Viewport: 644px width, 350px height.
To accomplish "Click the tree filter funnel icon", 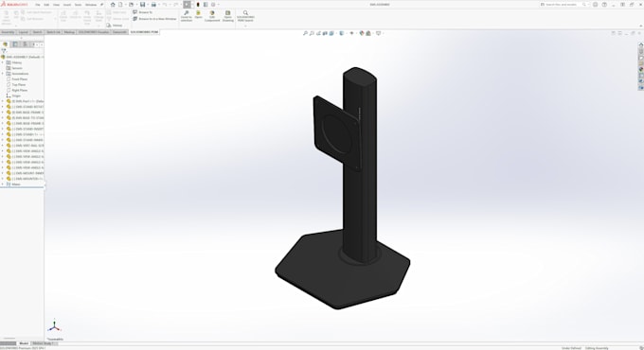I will coord(4,50).
